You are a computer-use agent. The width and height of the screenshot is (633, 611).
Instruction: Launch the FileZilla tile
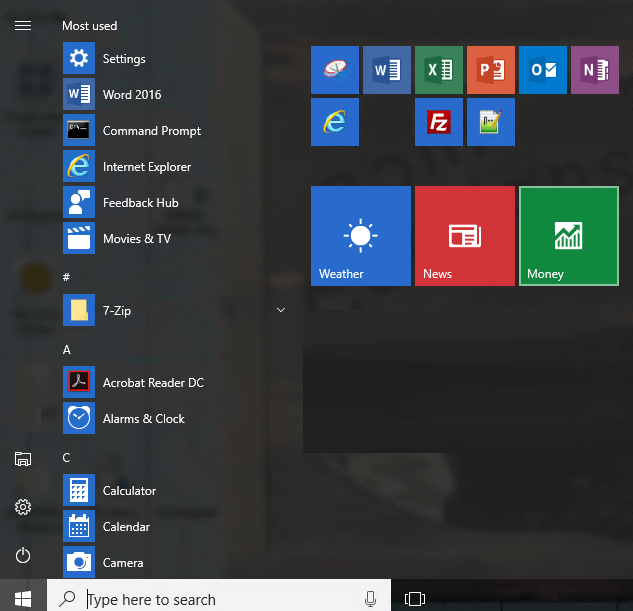click(439, 122)
